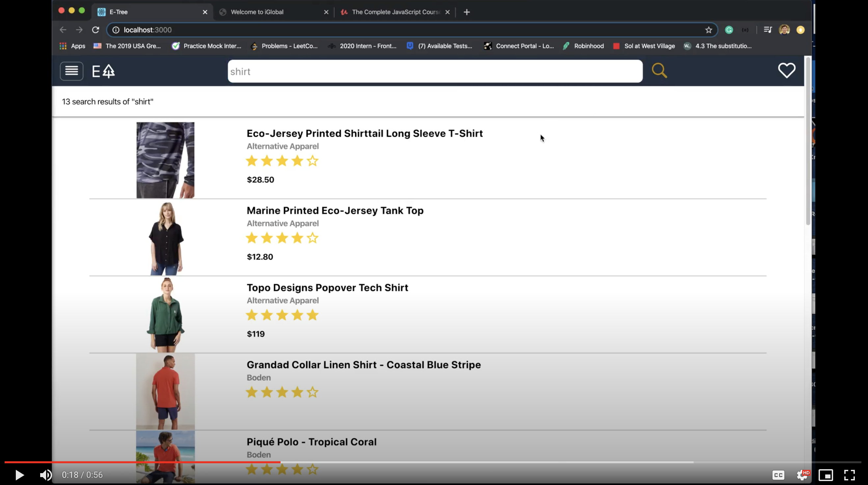Screen dimensions: 868x485
Task: Reload the page in browser
Action: pyautogui.click(x=95, y=30)
